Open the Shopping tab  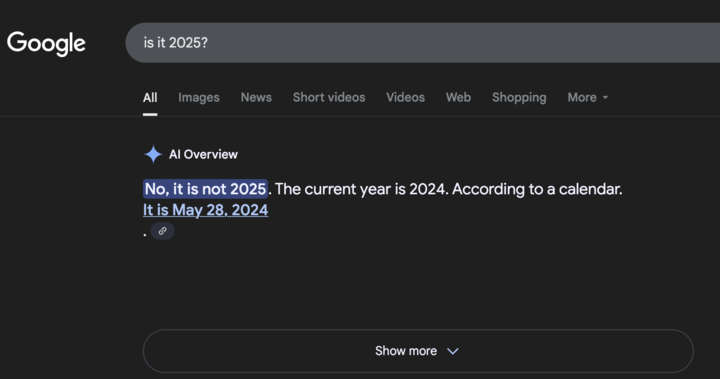pyautogui.click(x=519, y=97)
